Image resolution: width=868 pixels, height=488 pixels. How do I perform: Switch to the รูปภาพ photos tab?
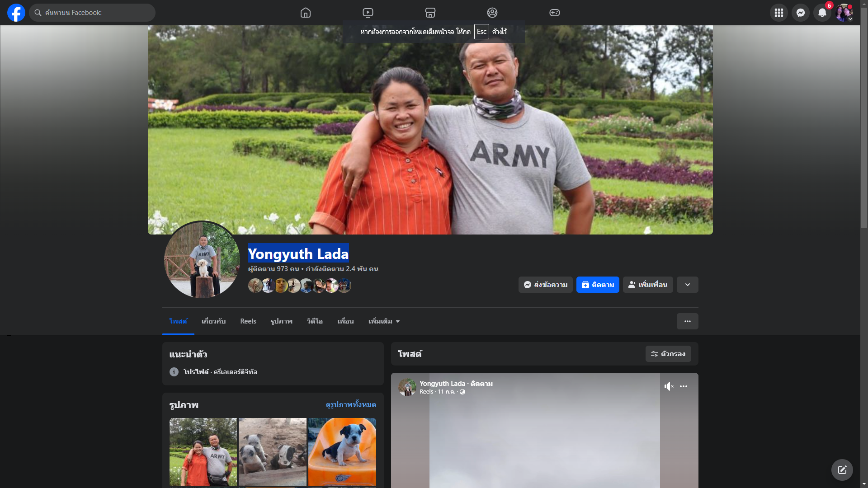click(x=281, y=321)
